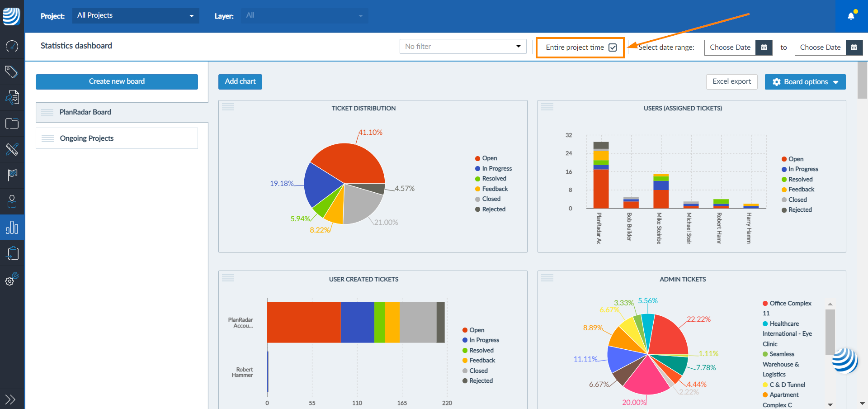Toggle the Entire project time checkbox
This screenshot has width=868, height=409.
coord(613,48)
